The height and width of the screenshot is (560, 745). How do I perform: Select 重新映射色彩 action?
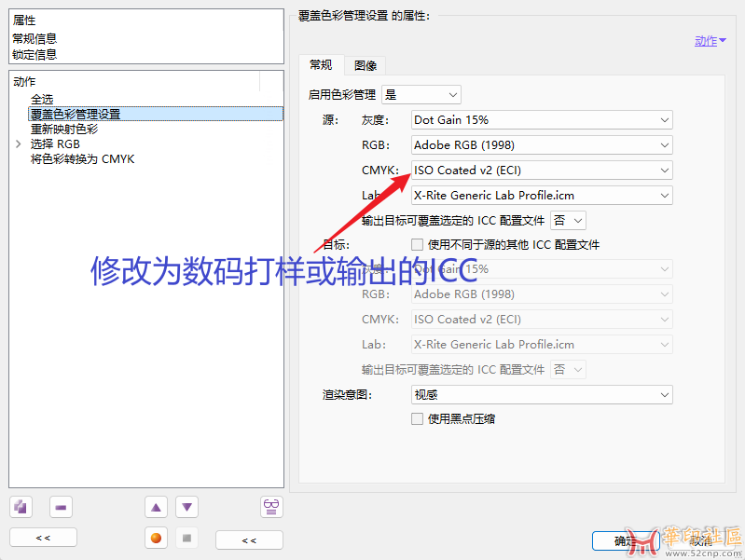(64, 130)
